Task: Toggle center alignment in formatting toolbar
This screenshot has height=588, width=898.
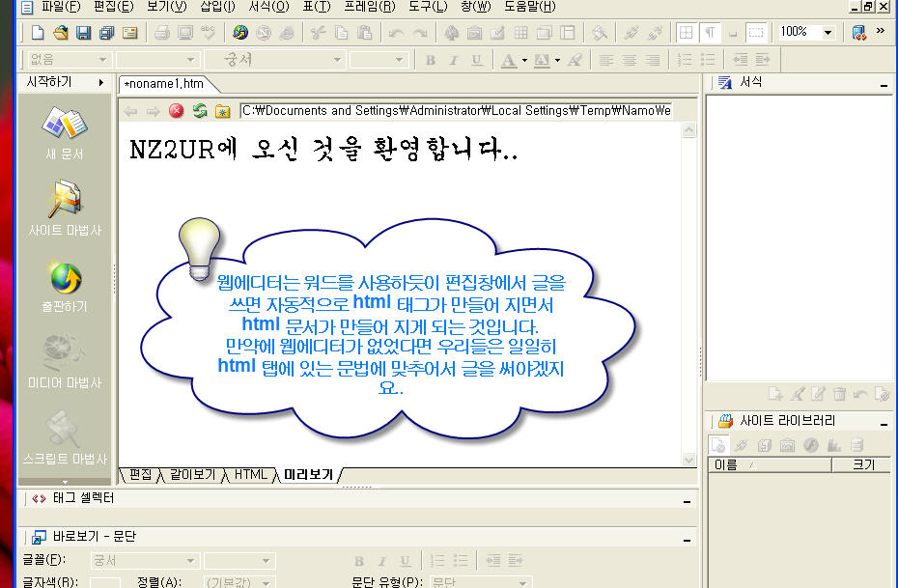Action: 630,60
